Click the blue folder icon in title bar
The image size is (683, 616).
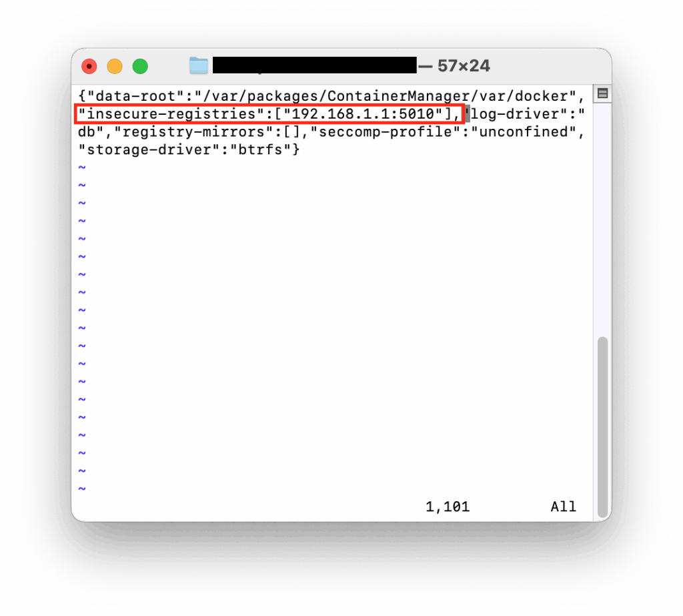[x=199, y=66]
